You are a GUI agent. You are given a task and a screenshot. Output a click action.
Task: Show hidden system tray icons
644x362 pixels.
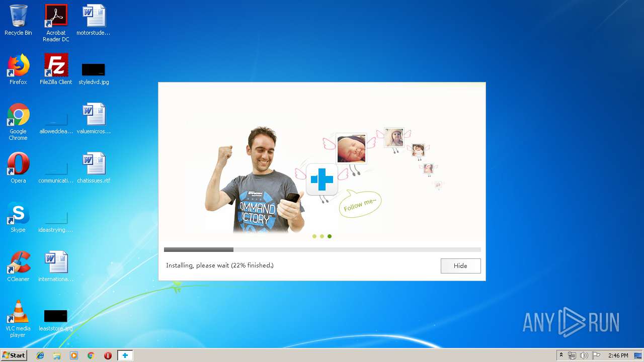pos(561,355)
